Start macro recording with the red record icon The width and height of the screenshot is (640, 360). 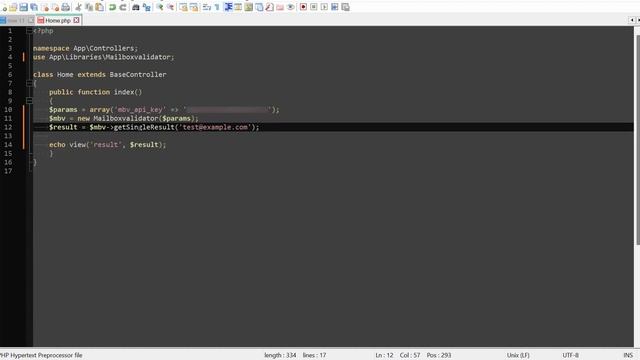[303, 7]
